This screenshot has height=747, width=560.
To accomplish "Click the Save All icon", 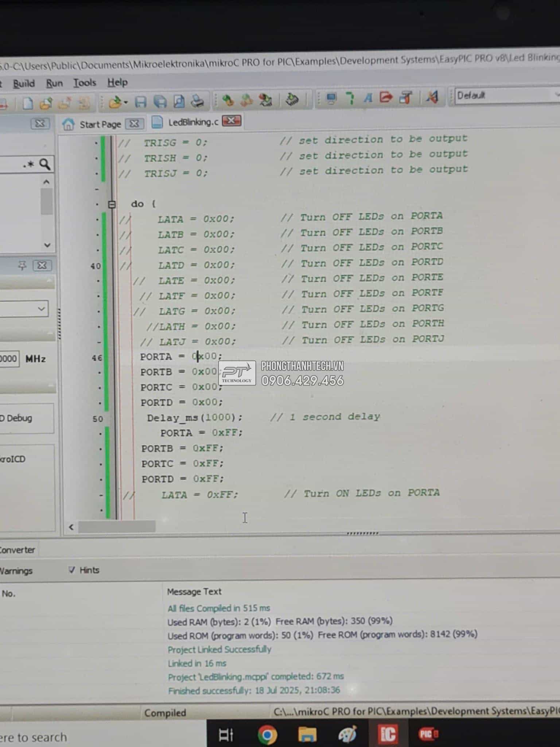I will coord(160,102).
